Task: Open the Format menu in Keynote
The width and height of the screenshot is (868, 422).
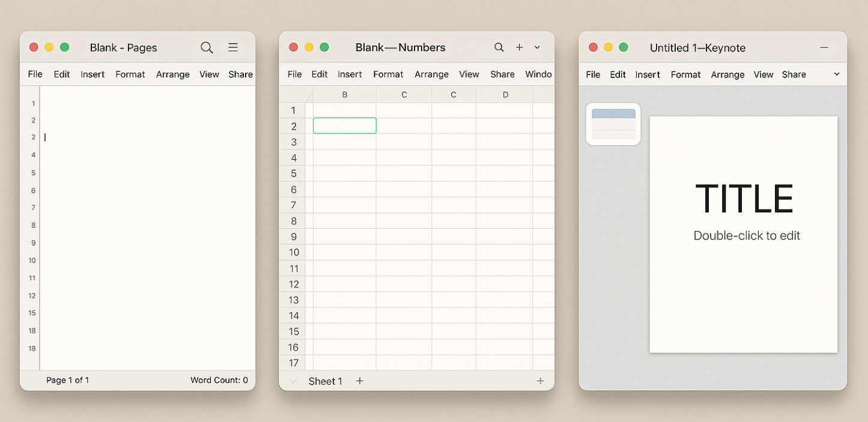Action: tap(686, 74)
